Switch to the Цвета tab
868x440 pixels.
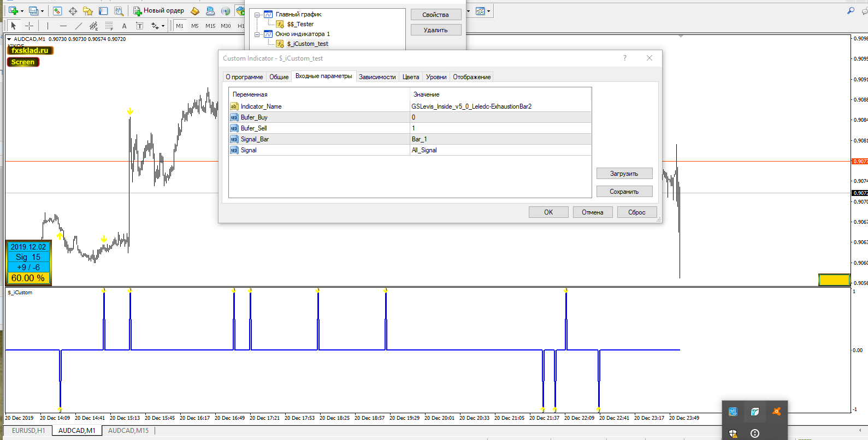(411, 77)
